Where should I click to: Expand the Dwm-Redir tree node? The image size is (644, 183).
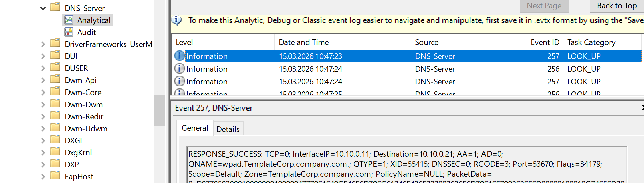click(43, 117)
